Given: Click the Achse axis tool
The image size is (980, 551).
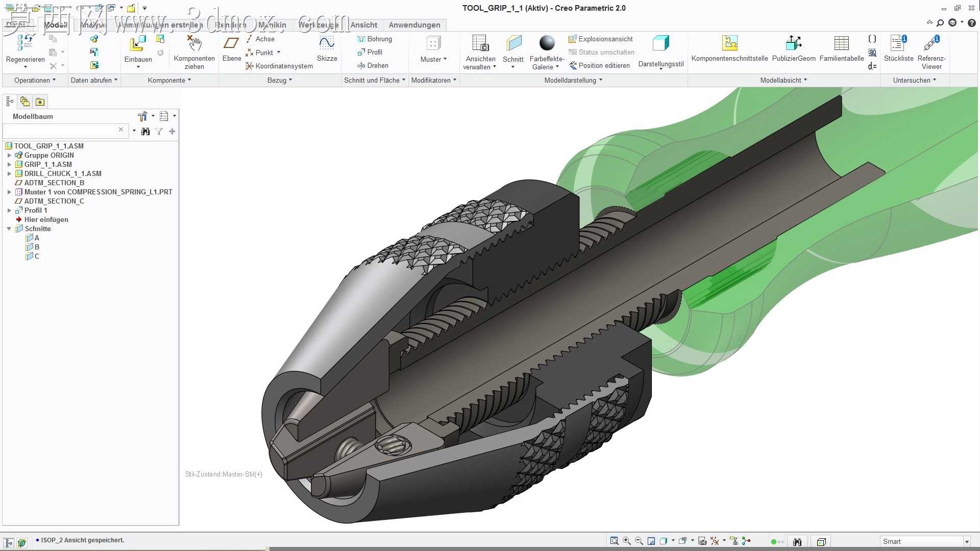Looking at the screenshot, I should pos(260,39).
